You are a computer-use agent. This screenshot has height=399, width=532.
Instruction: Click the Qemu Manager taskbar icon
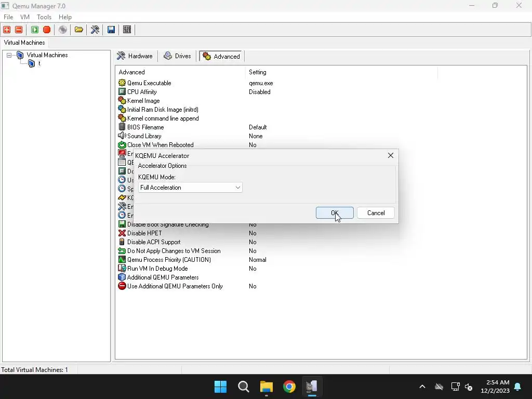tap(312, 387)
